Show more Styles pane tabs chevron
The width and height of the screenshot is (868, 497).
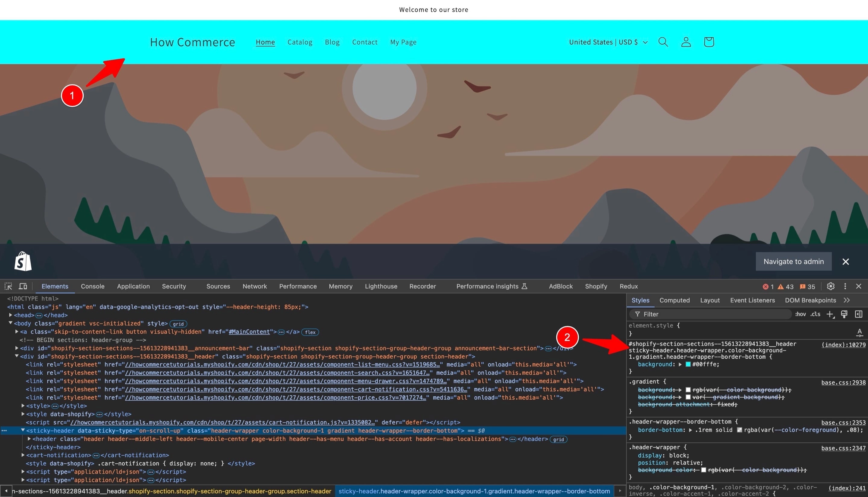(x=847, y=300)
